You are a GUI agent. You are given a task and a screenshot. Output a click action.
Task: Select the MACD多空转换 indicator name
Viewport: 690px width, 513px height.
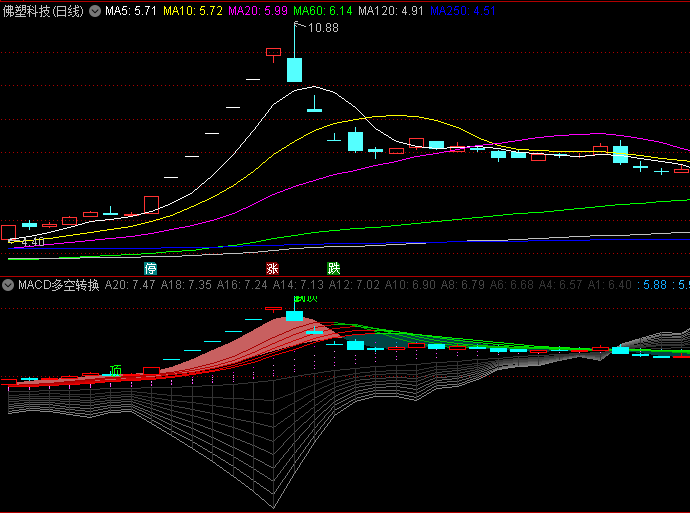tap(59, 285)
